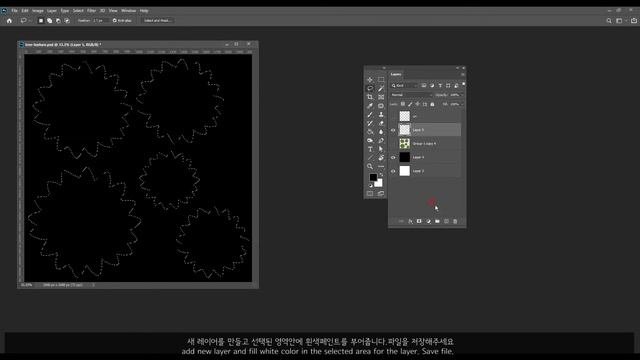This screenshot has height=360, width=640.
Task: Lock layer position
Action: [417, 104]
